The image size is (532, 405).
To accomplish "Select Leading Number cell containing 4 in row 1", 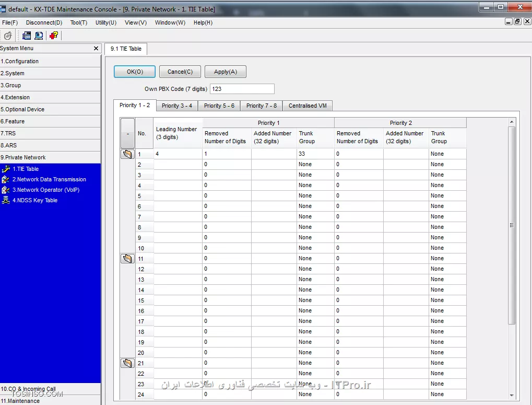I will pyautogui.click(x=178, y=154).
